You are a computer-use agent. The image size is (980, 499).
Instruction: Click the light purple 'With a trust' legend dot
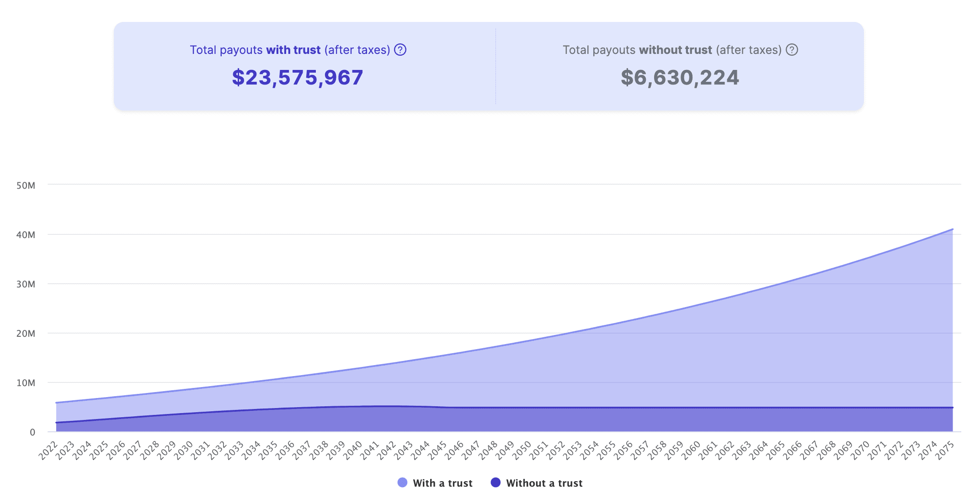tap(402, 483)
